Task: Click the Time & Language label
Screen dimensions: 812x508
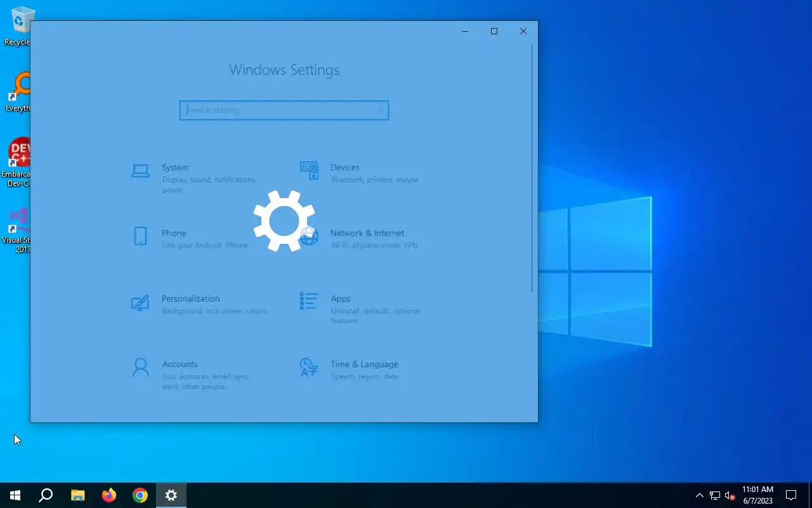Action: click(x=364, y=364)
